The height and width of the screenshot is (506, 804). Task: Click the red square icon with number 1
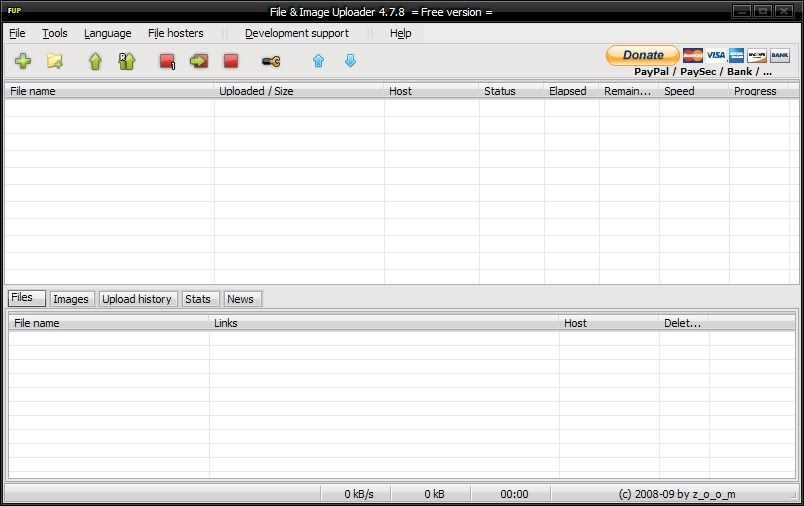pyautogui.click(x=167, y=61)
